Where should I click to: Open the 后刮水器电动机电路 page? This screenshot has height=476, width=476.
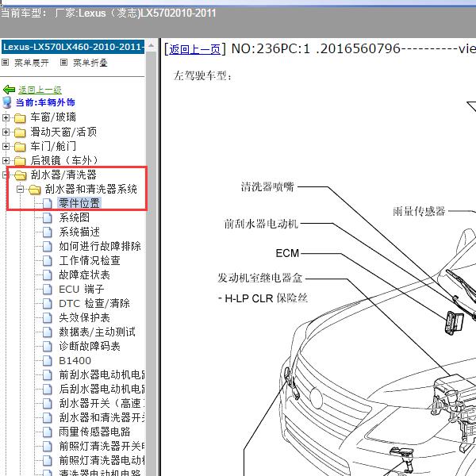click(102, 389)
